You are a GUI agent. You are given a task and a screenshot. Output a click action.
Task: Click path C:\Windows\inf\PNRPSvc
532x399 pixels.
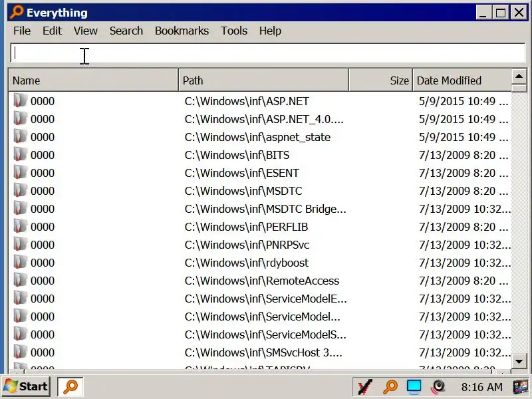pyautogui.click(x=247, y=245)
